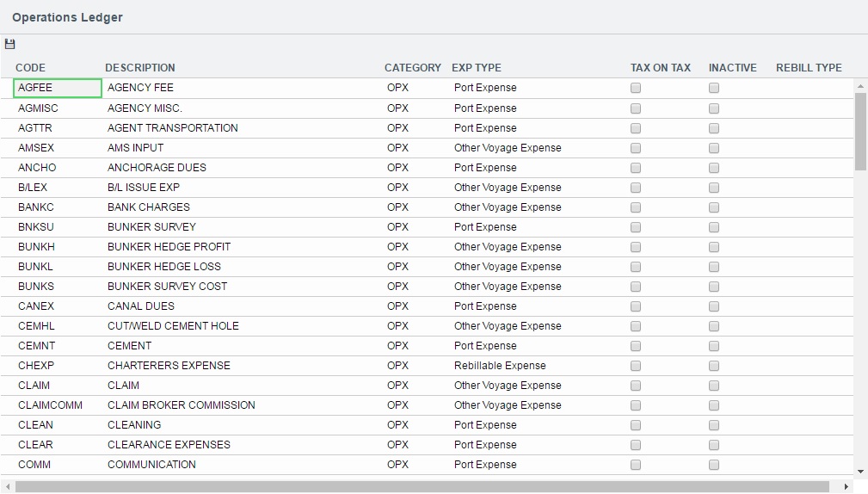This screenshot has width=868, height=494.
Task: Click the REBILL TYPE column header
Action: (x=809, y=68)
